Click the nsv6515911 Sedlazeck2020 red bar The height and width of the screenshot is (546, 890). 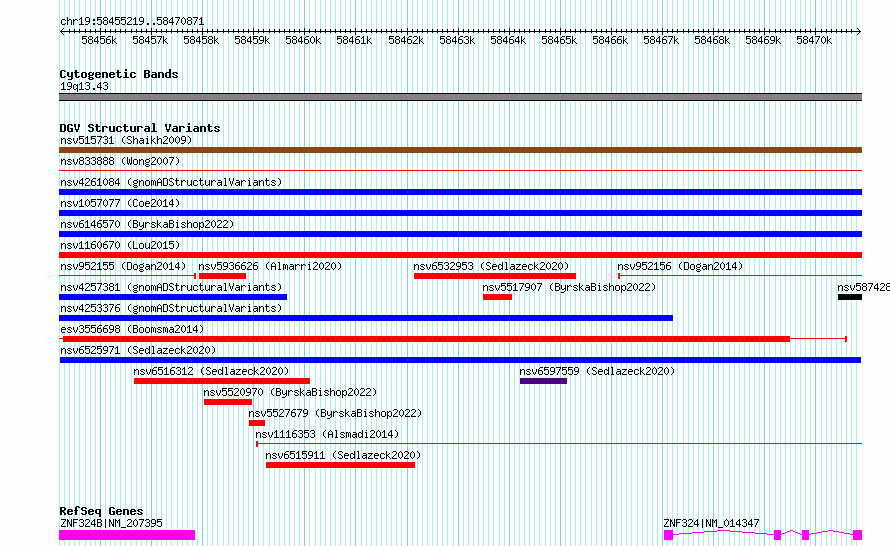(340, 465)
